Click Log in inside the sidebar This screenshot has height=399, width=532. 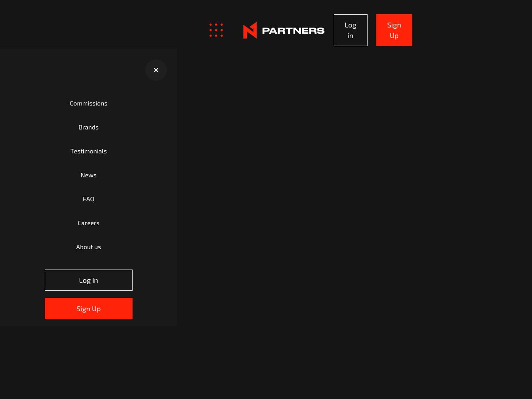click(89, 280)
